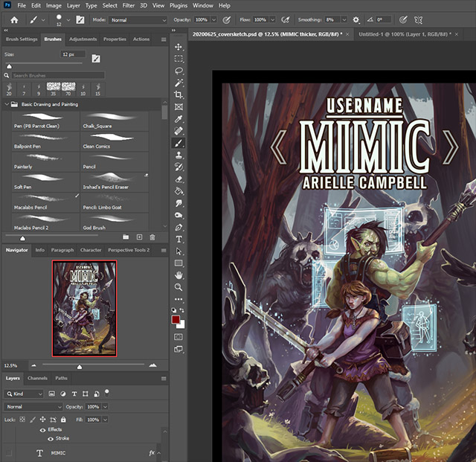
Task: Select the Frame tool
Action: [x=178, y=107]
